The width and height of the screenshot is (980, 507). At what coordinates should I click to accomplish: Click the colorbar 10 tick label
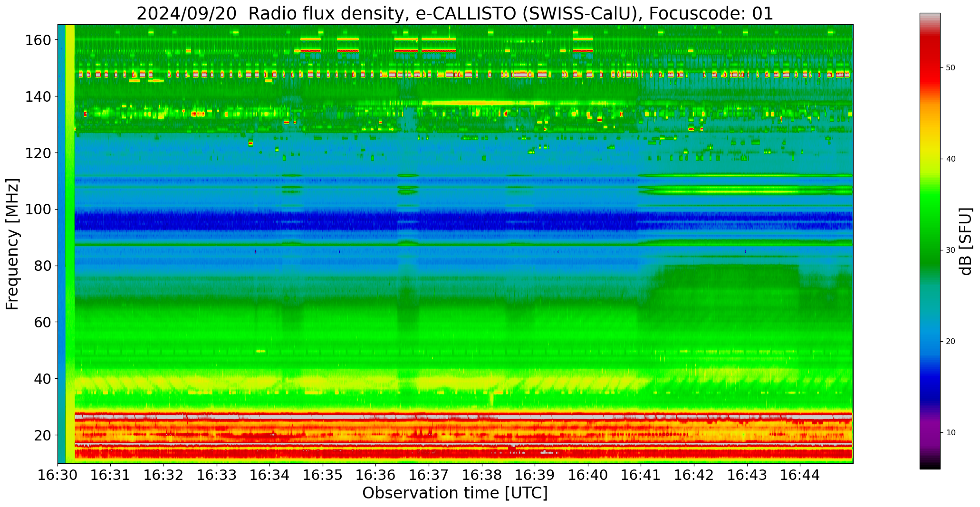[951, 433]
